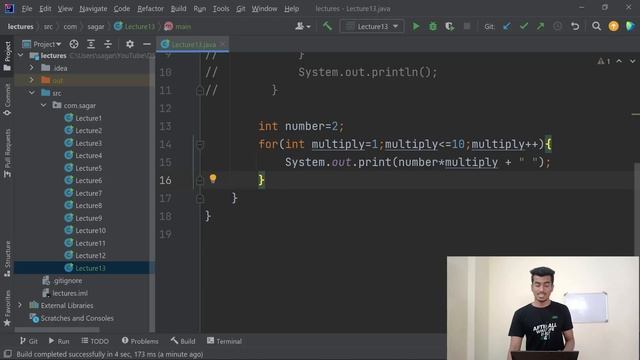This screenshot has height=360, width=640.
Task: Expand External Libraries node
Action: [20, 305]
